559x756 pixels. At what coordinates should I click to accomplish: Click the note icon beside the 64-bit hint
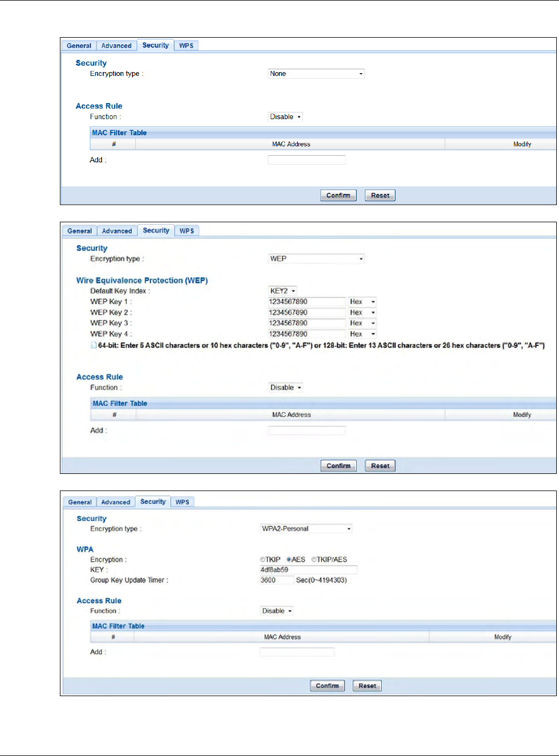tap(94, 345)
